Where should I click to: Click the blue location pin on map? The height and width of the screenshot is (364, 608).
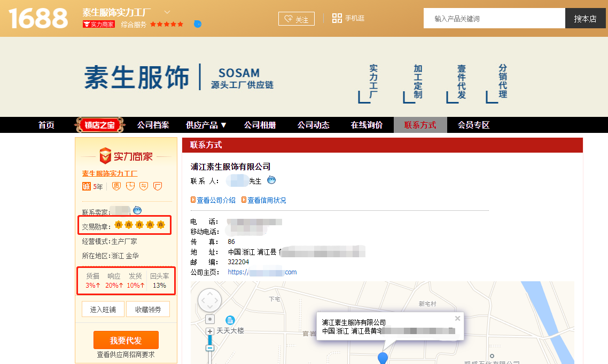[x=383, y=358]
